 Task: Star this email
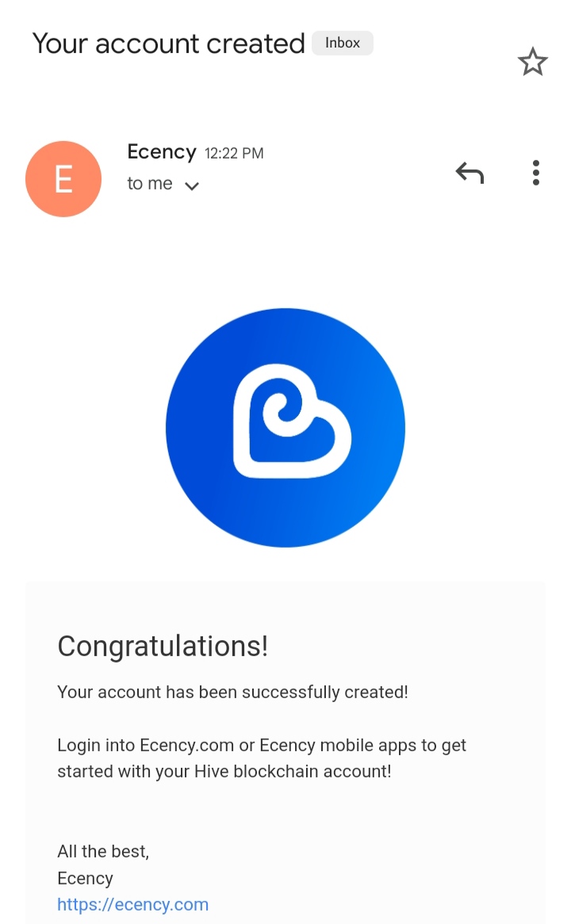[x=533, y=62]
